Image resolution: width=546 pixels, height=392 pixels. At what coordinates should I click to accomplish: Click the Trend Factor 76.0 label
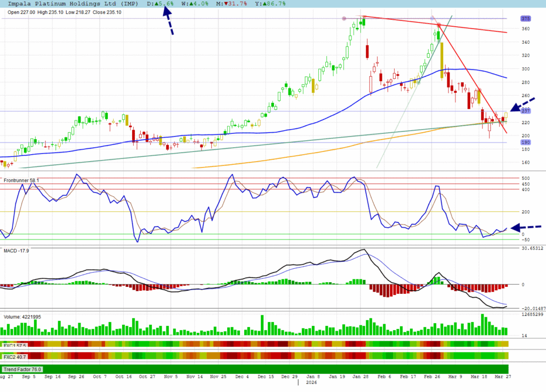(x=23, y=369)
